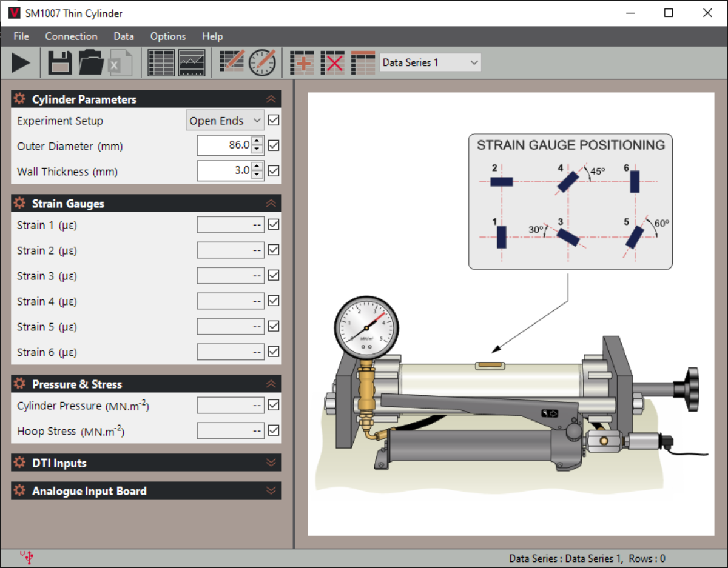Open the Open Ends experiment setup dropdown
The height and width of the screenshot is (568, 728).
[x=224, y=121]
